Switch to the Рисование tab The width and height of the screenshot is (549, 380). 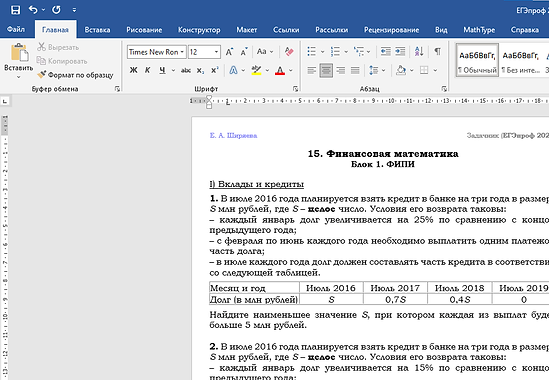[x=144, y=30]
